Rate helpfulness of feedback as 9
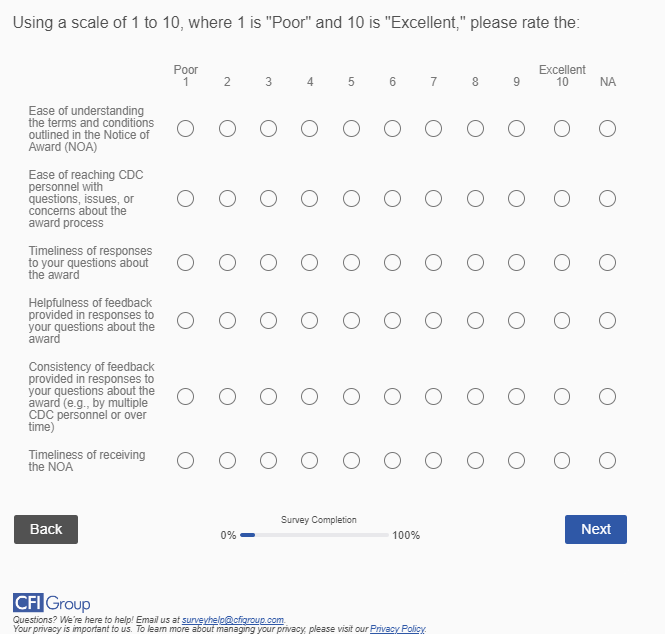Screen dimensions: 665x634 516,321
